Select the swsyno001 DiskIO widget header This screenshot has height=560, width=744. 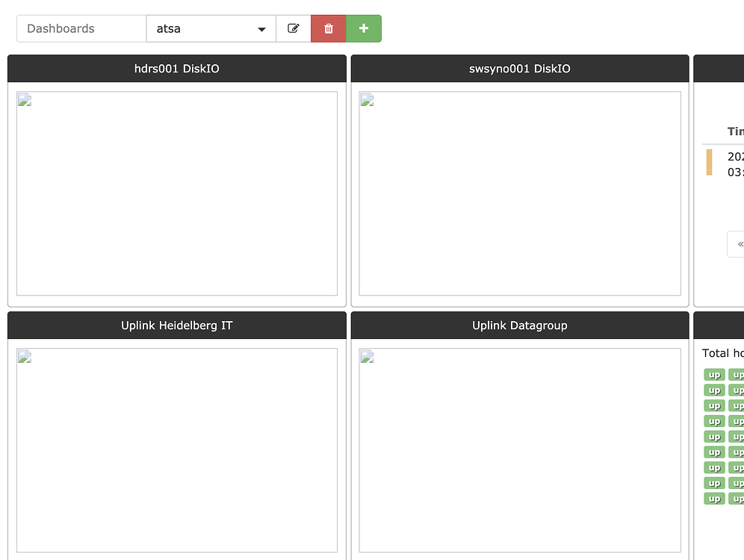point(520,69)
